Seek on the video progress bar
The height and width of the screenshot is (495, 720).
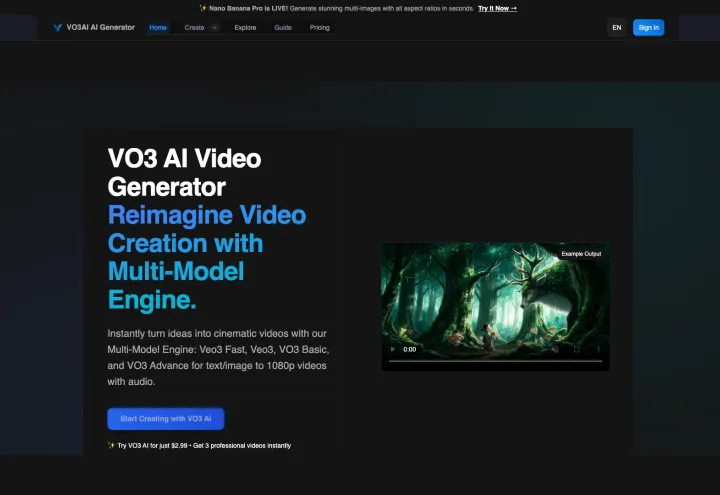coord(495,361)
